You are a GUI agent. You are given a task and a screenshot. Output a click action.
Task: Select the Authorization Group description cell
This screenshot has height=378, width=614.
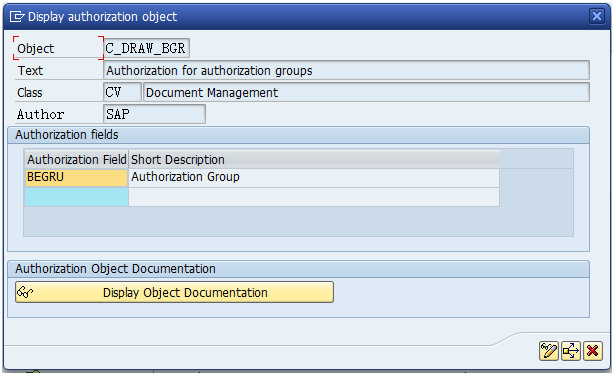coord(314,177)
